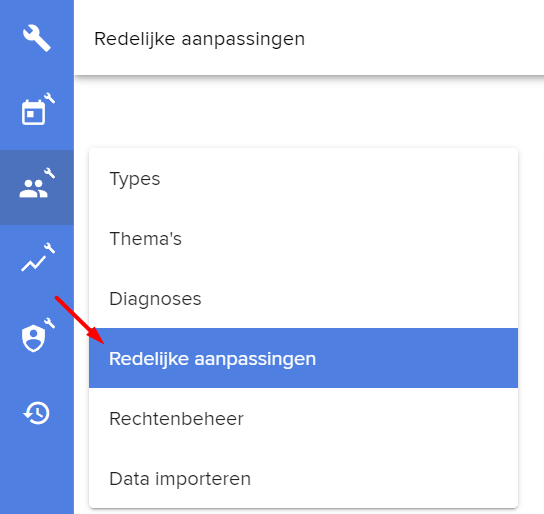This screenshot has width=544, height=514.
Task: Select highlighted Redelijke aanpassingen menu item
Action: point(303,358)
